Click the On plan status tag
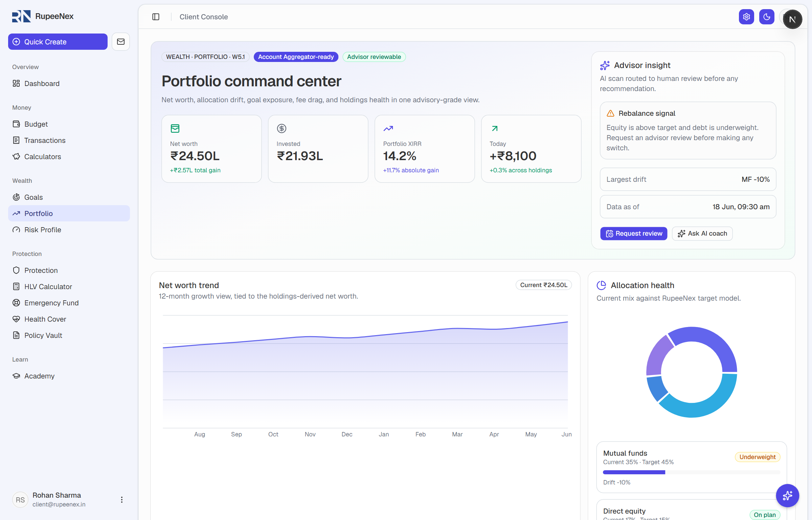Image resolution: width=812 pixels, height=520 pixels. 765,515
